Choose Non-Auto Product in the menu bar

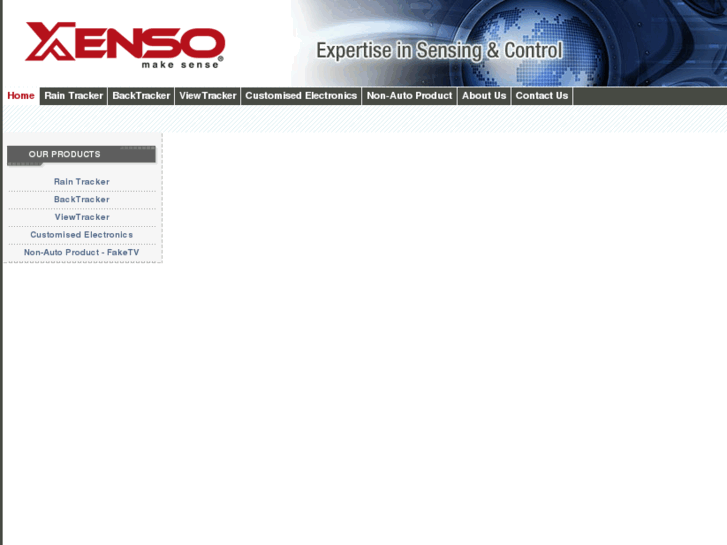[409, 96]
